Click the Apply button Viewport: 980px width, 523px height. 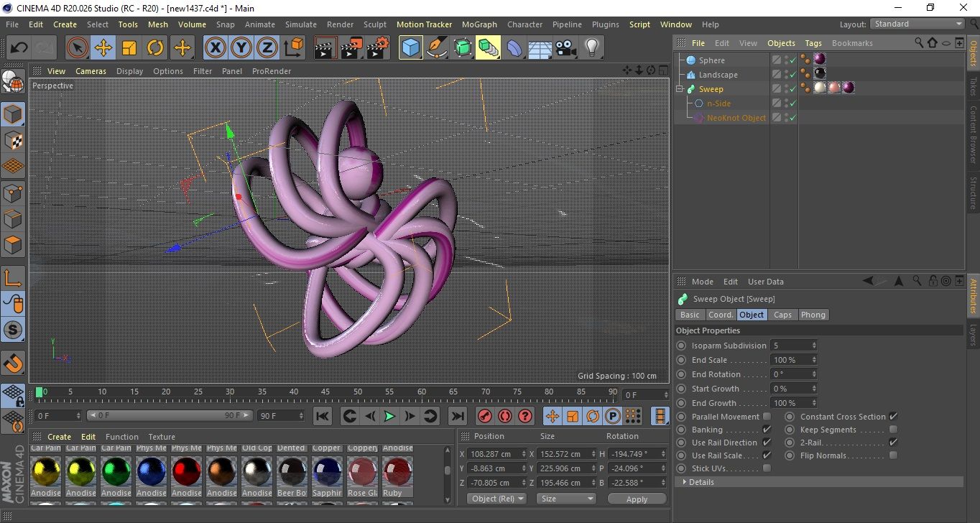tap(637, 499)
